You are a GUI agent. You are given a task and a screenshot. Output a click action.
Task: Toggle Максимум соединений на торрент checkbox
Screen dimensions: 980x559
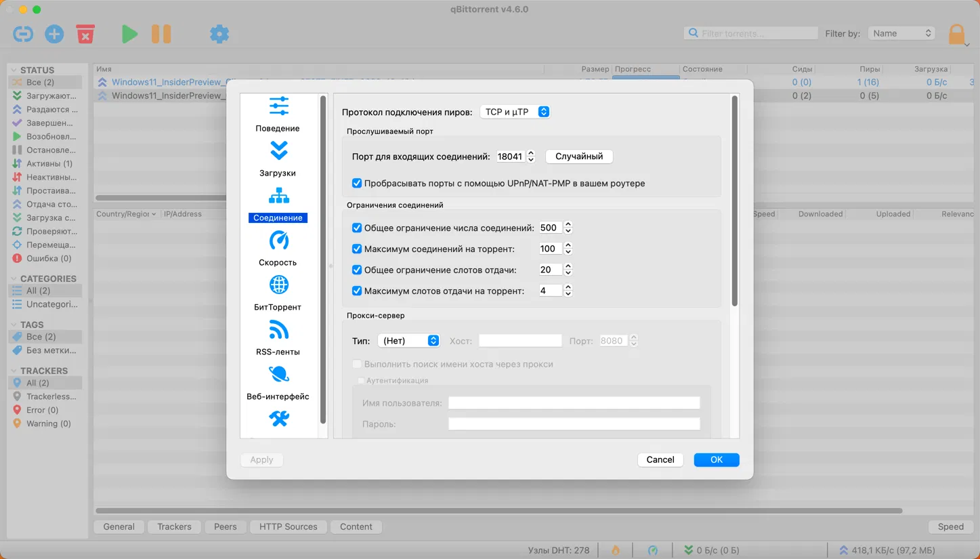357,249
